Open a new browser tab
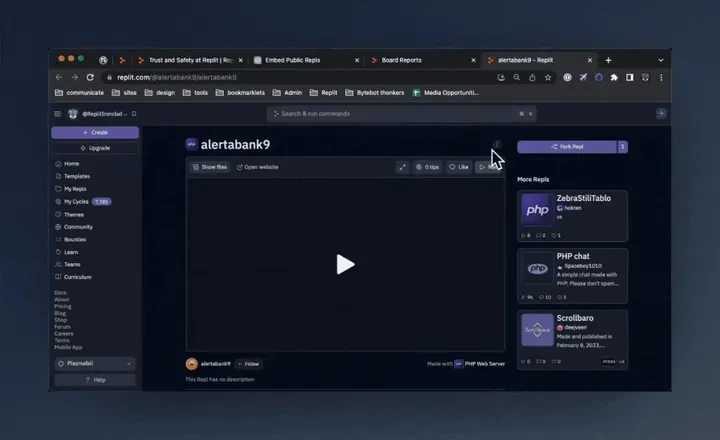 608,60
